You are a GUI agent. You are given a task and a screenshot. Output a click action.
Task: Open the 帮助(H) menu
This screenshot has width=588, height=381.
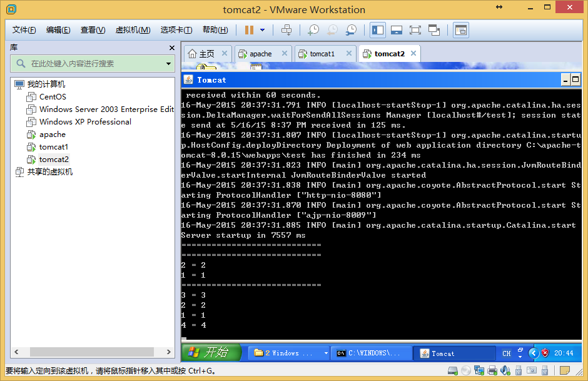215,30
